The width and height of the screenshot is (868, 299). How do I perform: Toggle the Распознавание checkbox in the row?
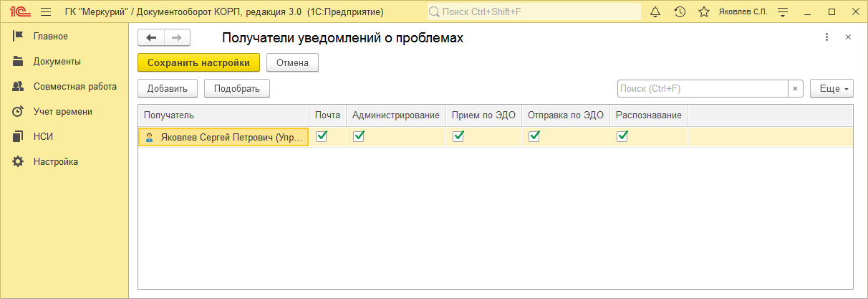coord(622,136)
